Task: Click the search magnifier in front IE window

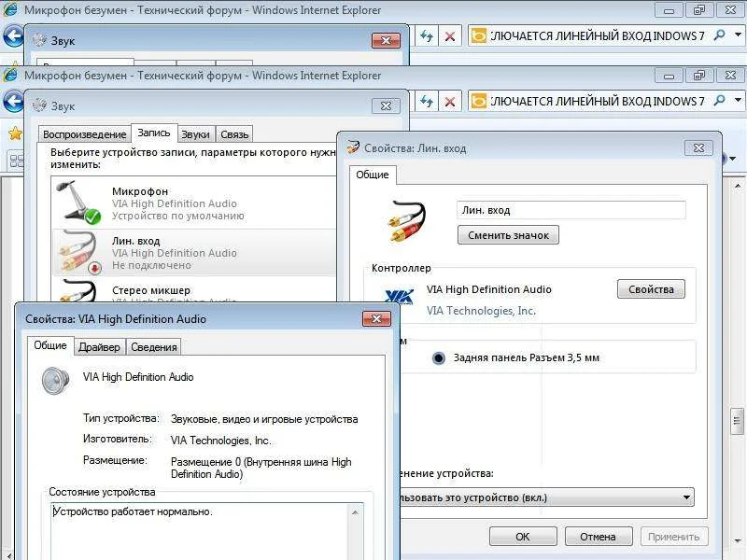Action: [x=719, y=101]
